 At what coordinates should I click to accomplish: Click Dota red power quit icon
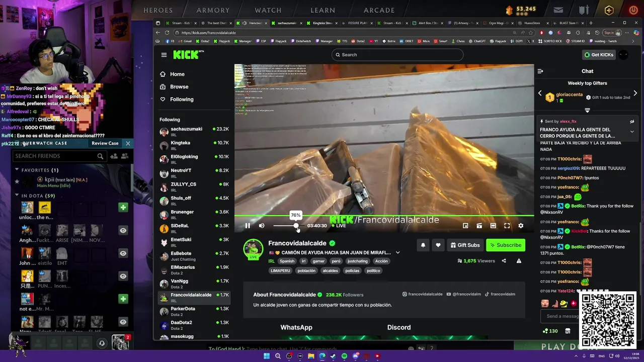click(633, 10)
